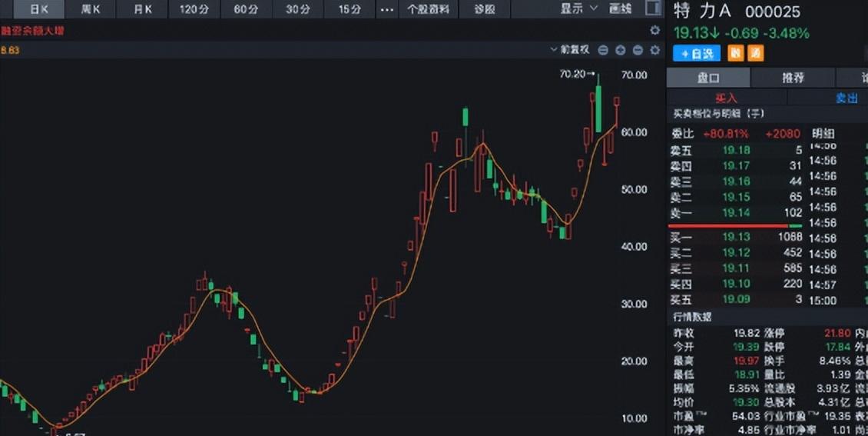
Task: Click the 跌停 limit-down value 17.84
Action: click(x=837, y=348)
